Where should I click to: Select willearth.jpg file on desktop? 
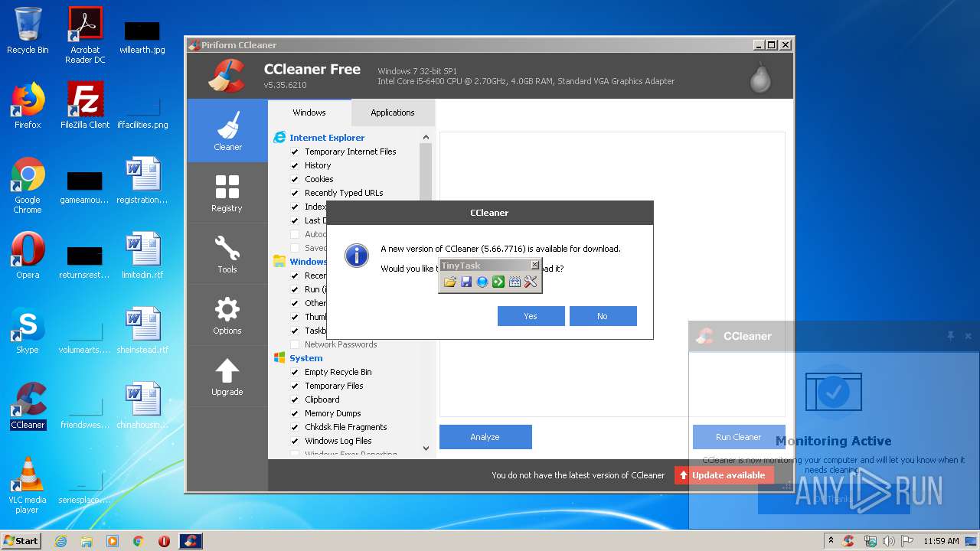(142, 37)
